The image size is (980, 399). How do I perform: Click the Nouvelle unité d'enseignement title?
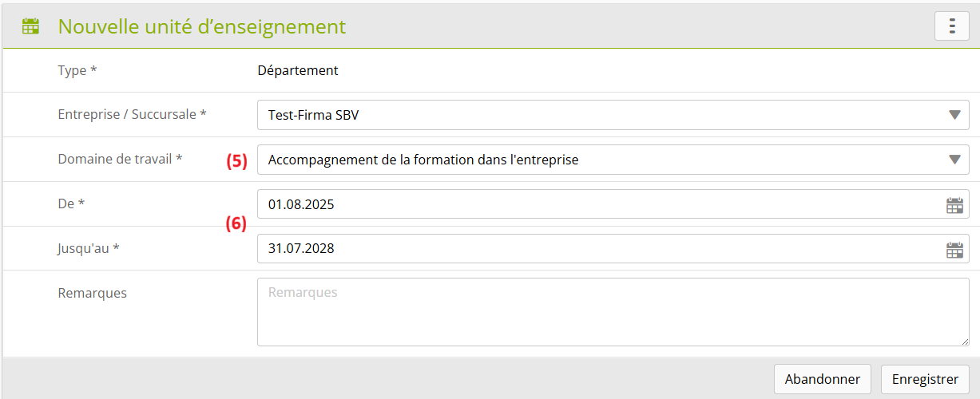click(202, 26)
